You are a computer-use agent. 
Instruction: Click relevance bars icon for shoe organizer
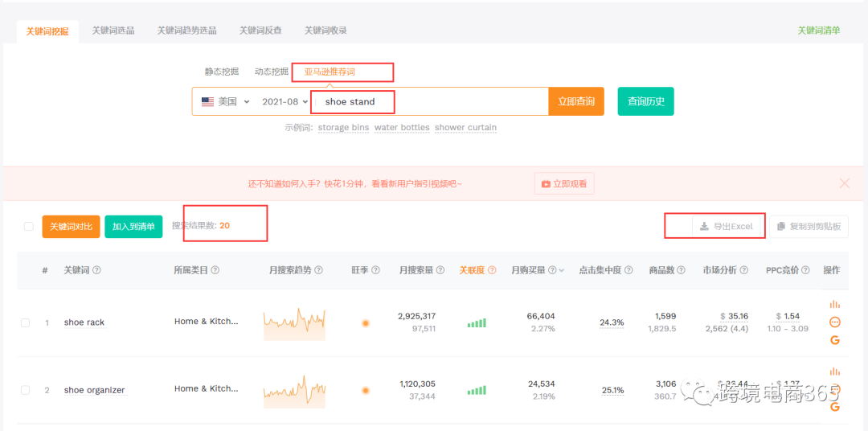tap(477, 391)
